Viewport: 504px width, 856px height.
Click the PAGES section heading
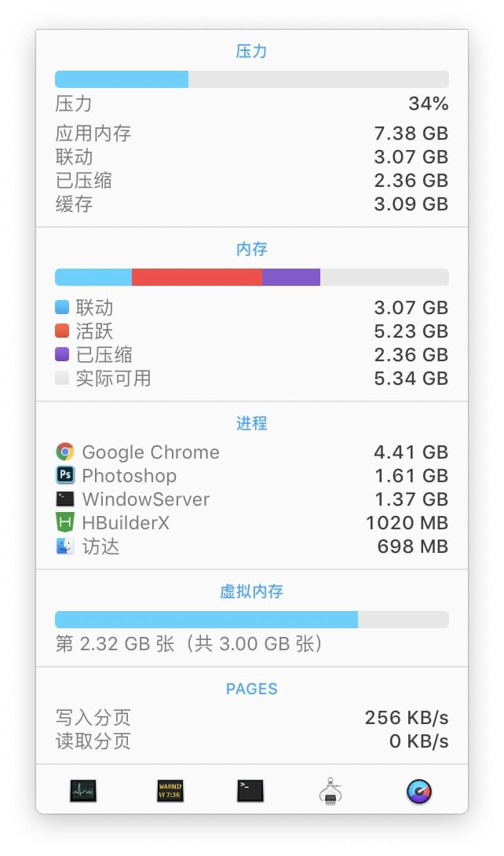[251, 689]
